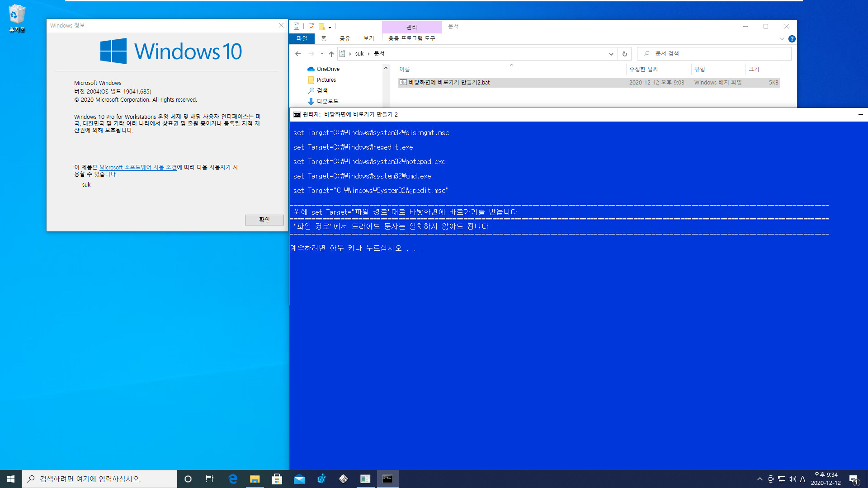Open the clock and calendar flyout
This screenshot has width=868, height=488.
(826, 479)
